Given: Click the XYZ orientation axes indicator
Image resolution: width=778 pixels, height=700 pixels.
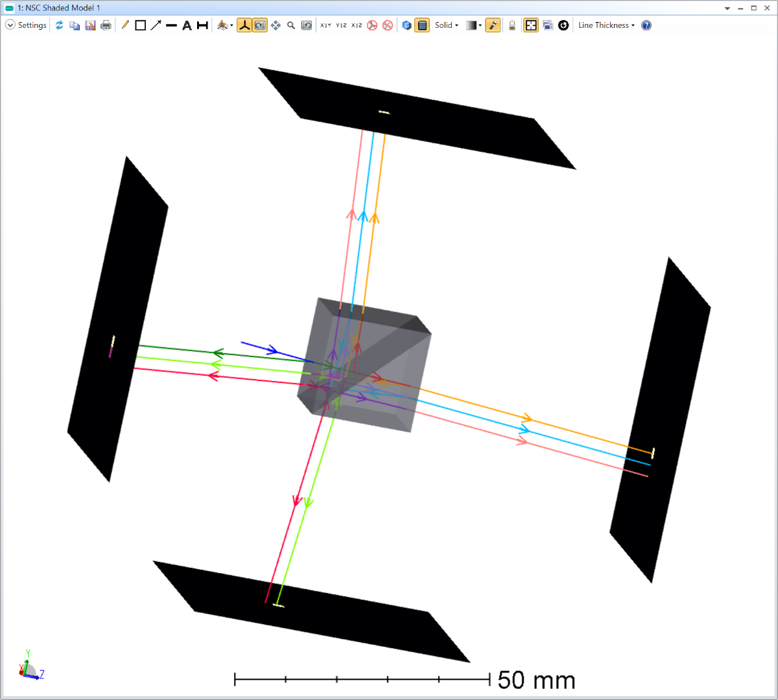Looking at the screenshot, I should pyautogui.click(x=30, y=664).
